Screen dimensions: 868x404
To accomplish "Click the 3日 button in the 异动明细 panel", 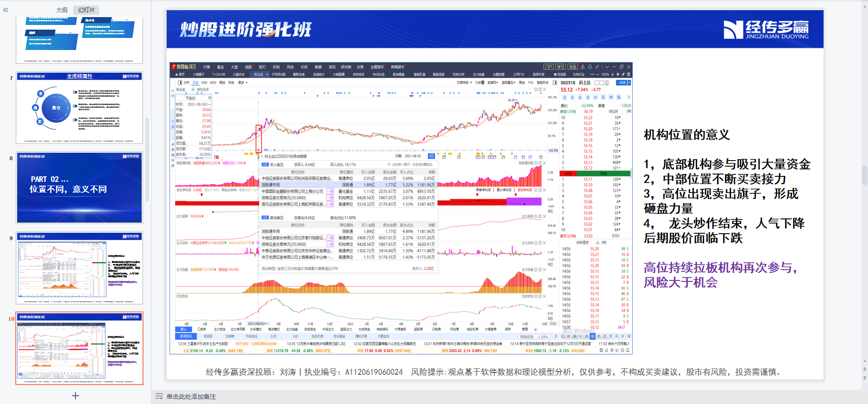I will click(x=431, y=156).
